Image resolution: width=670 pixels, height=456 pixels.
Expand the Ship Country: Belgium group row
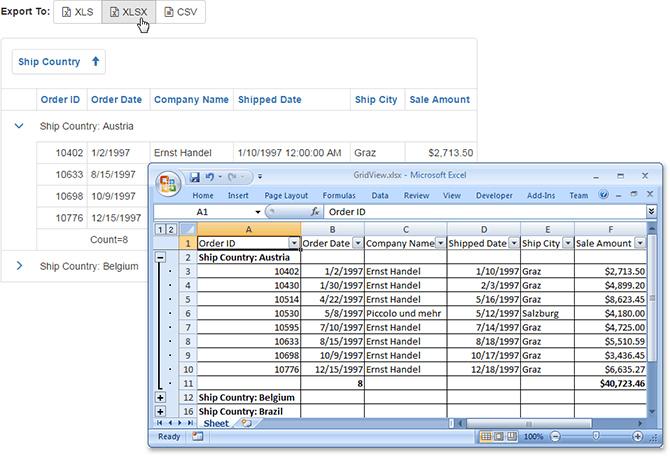(19, 266)
